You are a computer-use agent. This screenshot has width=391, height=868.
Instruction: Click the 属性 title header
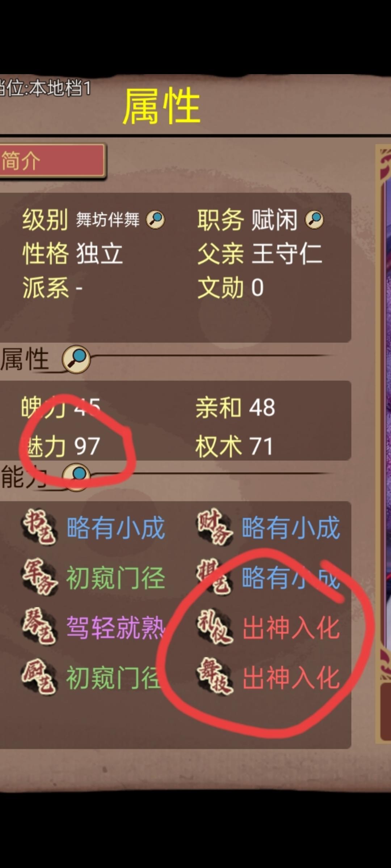pyautogui.click(x=161, y=106)
